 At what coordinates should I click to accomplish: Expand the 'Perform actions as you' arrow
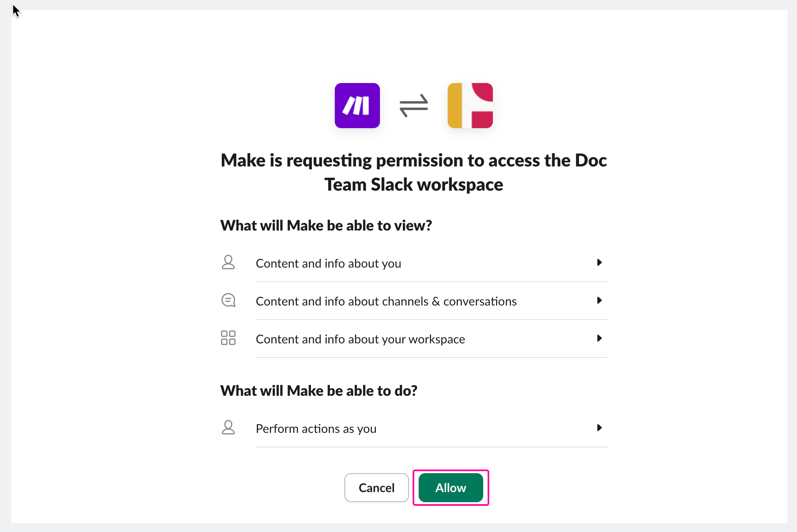[599, 428]
